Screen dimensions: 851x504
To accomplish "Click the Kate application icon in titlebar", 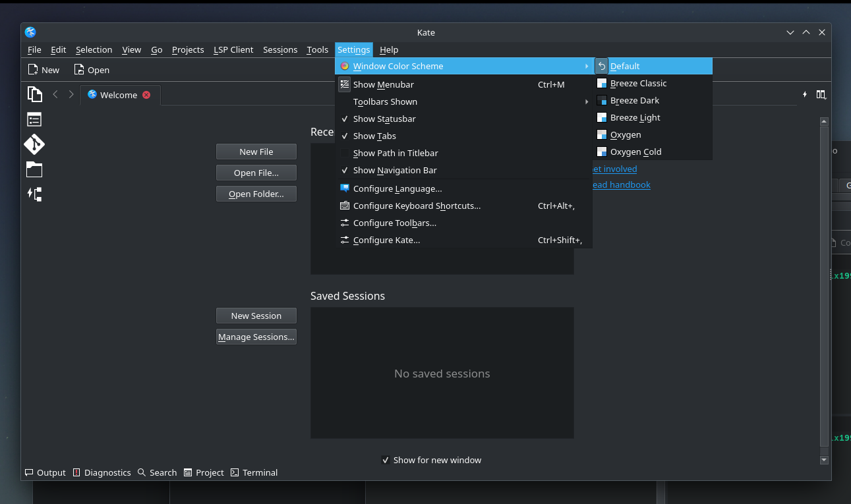I will (x=30, y=32).
